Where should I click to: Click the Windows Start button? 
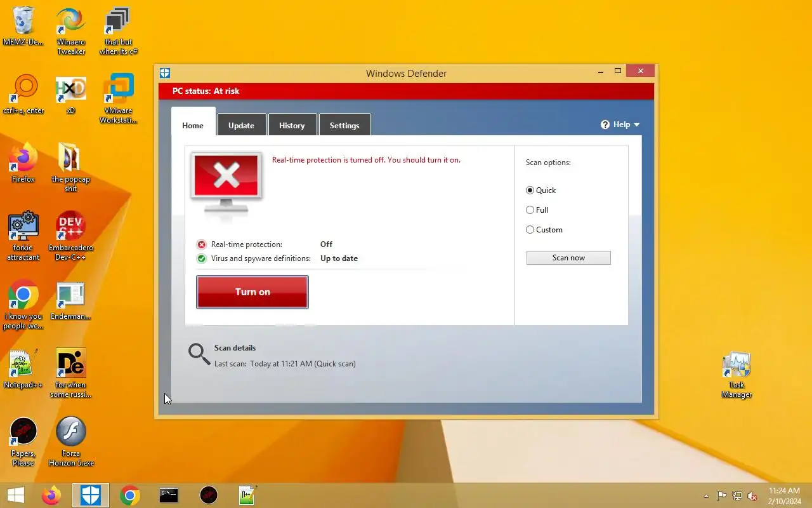coord(16,495)
